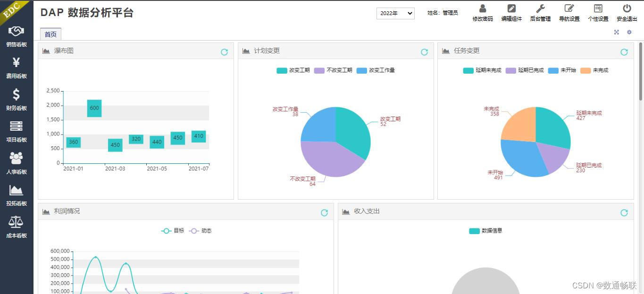Refresh the 利润情况 panel
Screen dimensions: 644x294
[324, 213]
